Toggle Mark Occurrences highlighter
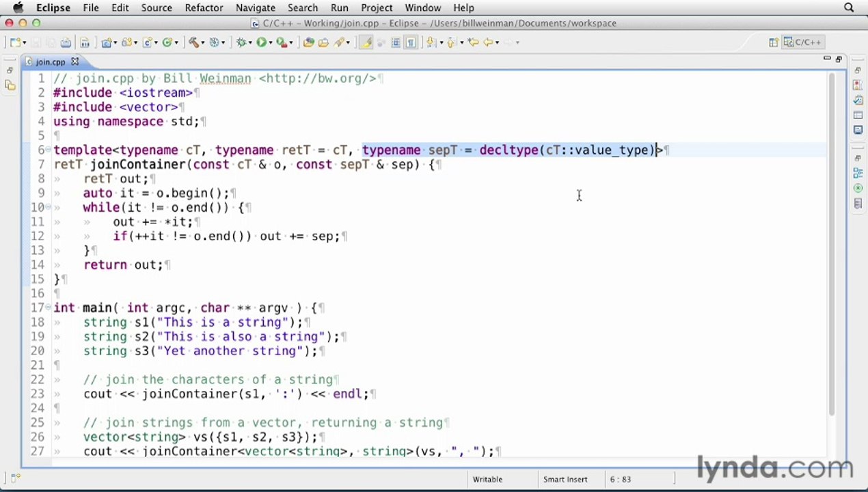The height and width of the screenshot is (492, 868). [367, 42]
